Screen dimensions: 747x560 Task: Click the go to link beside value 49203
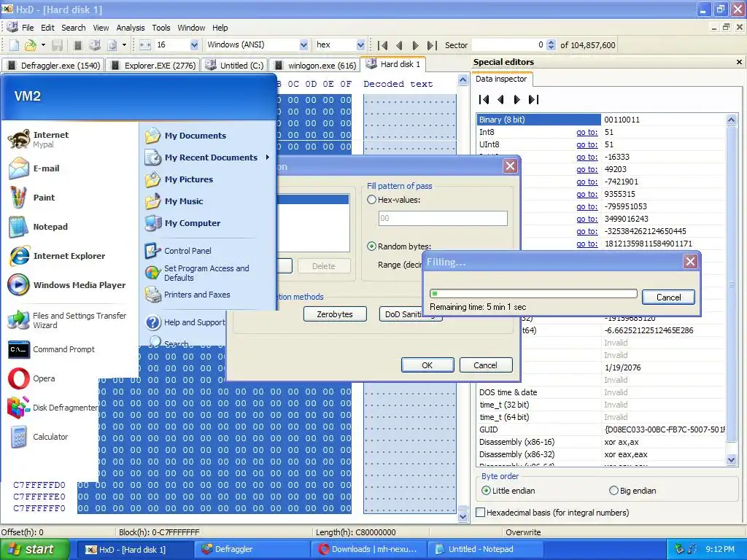[x=587, y=169]
